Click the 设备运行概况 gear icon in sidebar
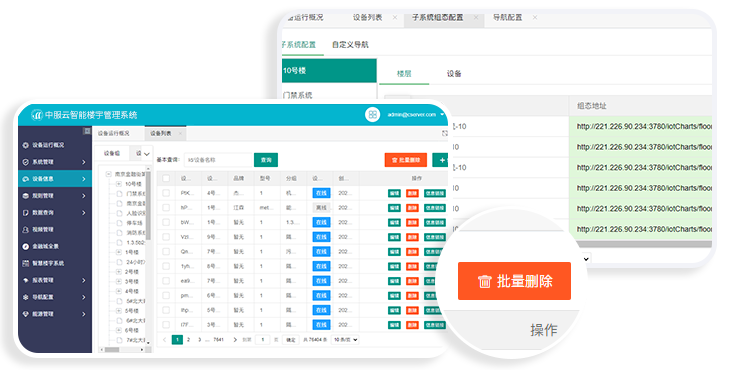The image size is (730, 370). click(x=26, y=145)
